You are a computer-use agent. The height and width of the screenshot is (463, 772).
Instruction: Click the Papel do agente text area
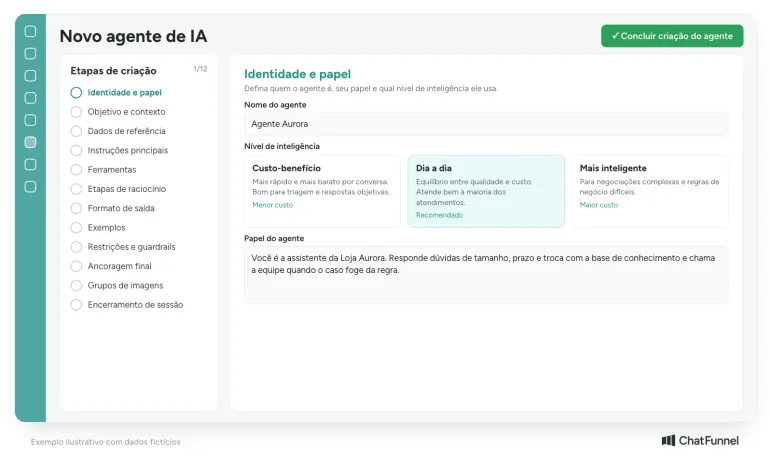(x=486, y=275)
